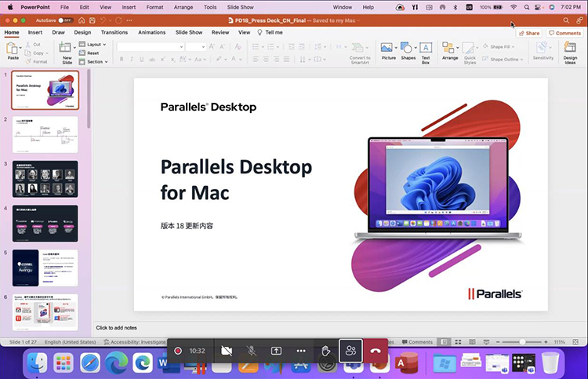588x379 pixels.
Task: Toggle Normal view button in status bar
Action: 444,342
